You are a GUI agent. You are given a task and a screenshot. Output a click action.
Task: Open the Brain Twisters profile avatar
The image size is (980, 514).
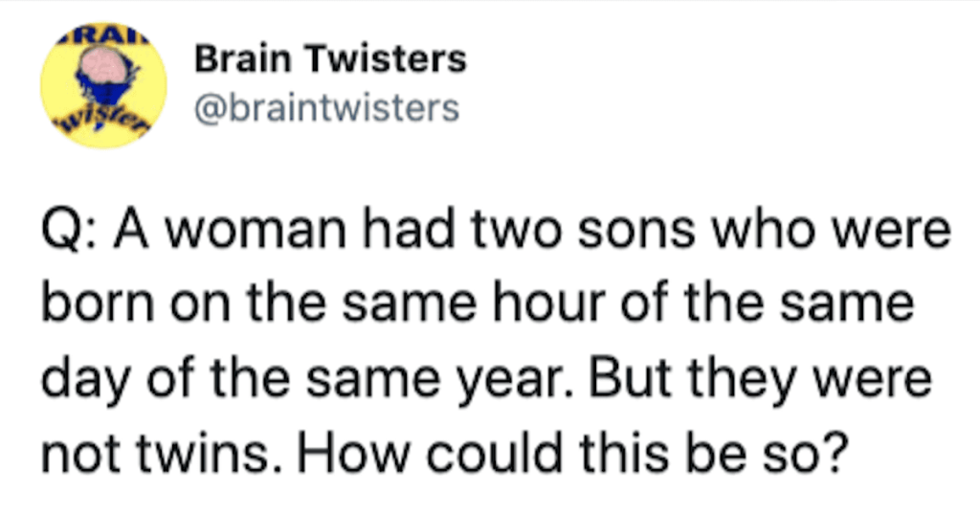coord(103,85)
